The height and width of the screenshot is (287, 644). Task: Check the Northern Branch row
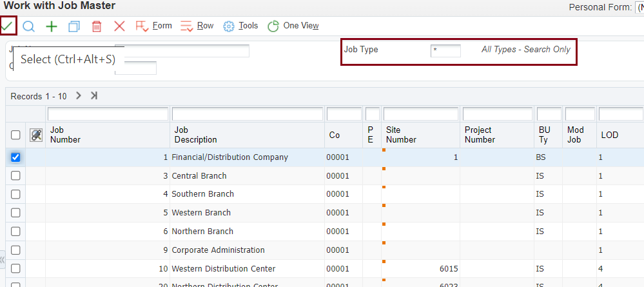point(15,231)
